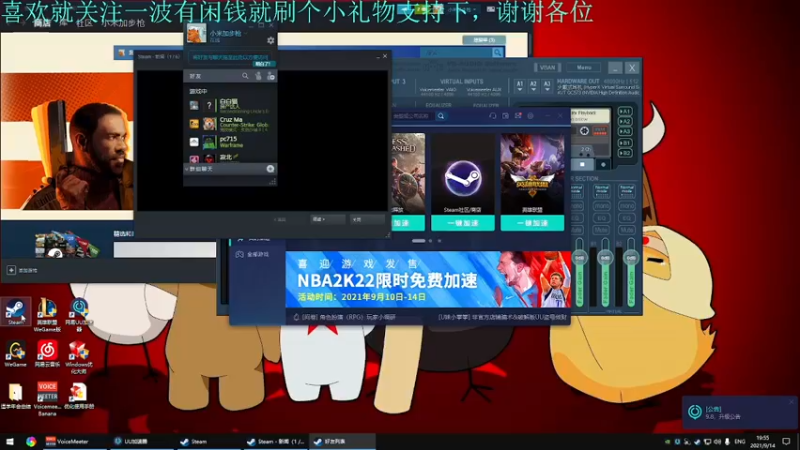Image resolution: width=800 pixels, height=450 pixels.
Task: Open the Steam desktop shortcut
Action: [x=15, y=311]
